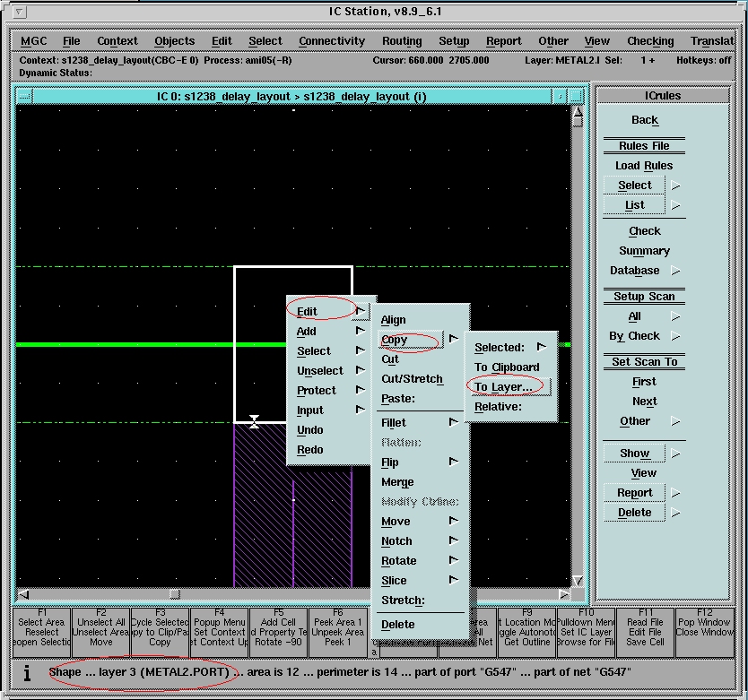The width and height of the screenshot is (748, 700).
Task: Open the Checking menu in menu bar
Action: click(x=650, y=41)
